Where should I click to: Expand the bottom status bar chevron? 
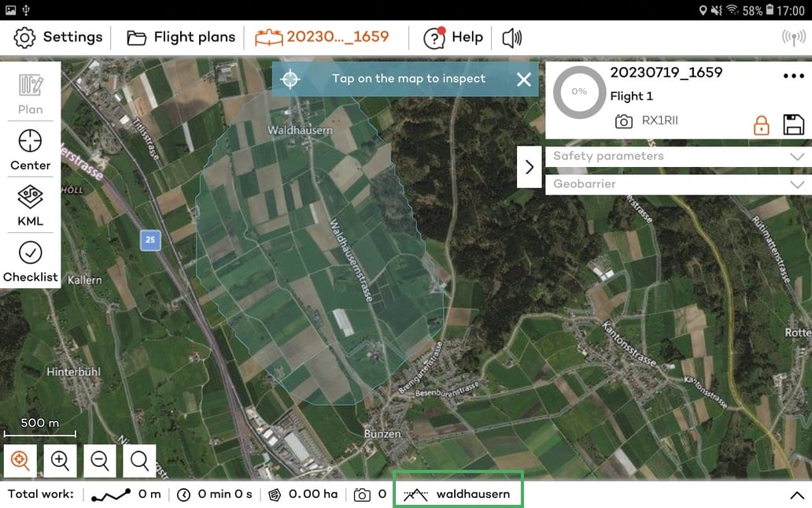796,495
